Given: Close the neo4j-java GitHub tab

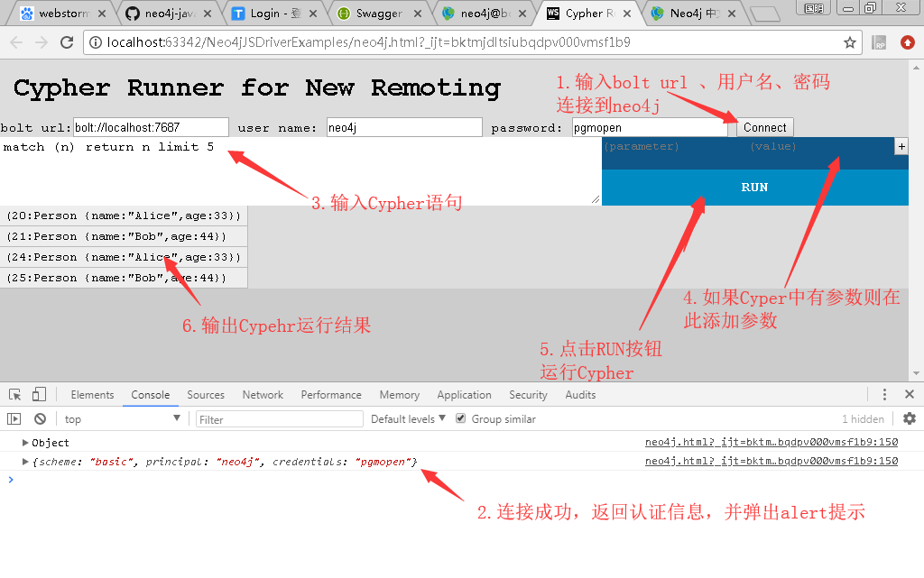Looking at the screenshot, I should click(x=208, y=13).
